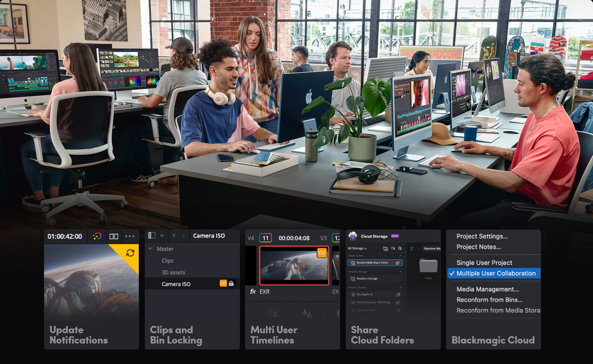
Task: Open the three-dots options menu
Action: point(130,236)
